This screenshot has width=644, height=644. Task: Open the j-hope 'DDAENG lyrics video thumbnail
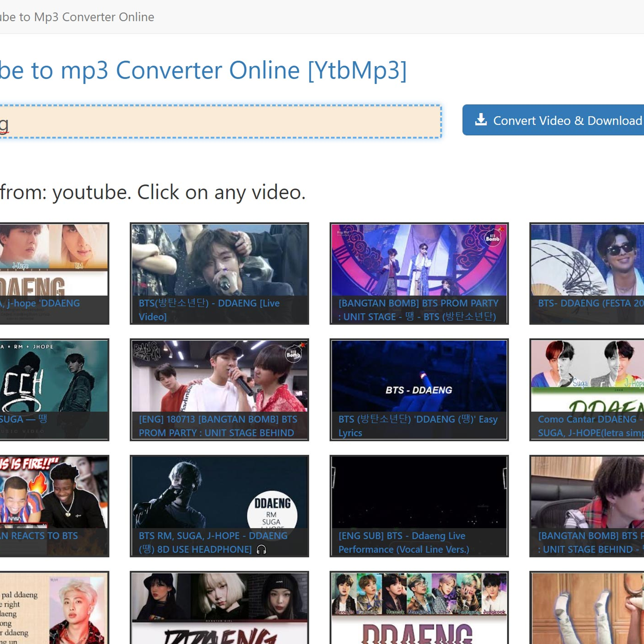(x=54, y=260)
